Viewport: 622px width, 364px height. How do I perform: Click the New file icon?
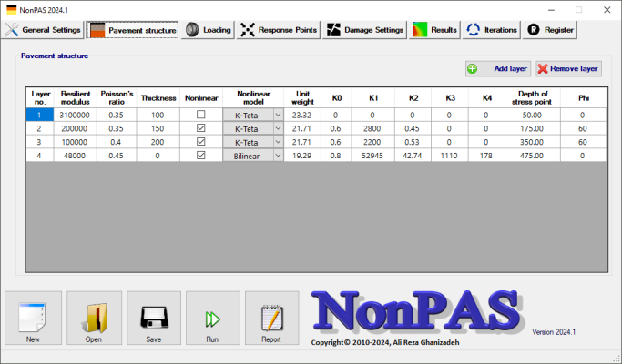coord(34,318)
